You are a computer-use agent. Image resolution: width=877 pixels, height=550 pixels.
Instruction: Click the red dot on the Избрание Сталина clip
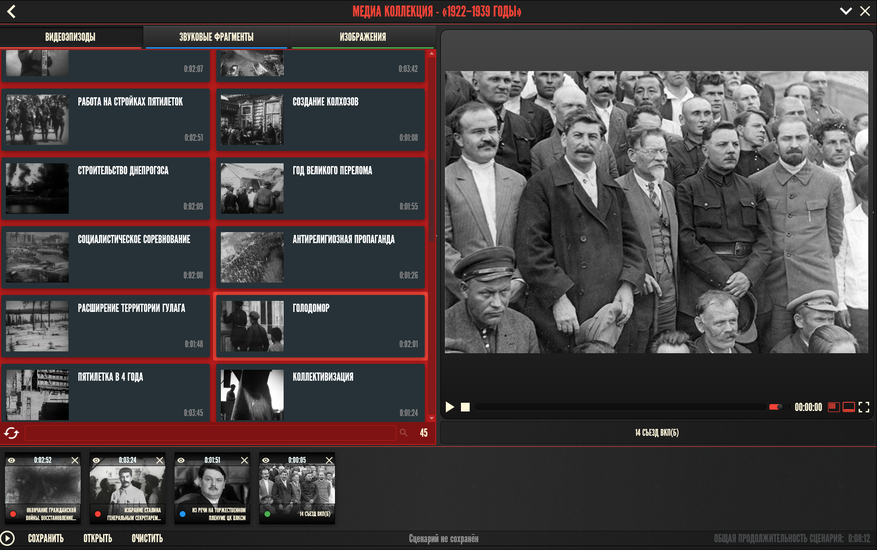98,514
